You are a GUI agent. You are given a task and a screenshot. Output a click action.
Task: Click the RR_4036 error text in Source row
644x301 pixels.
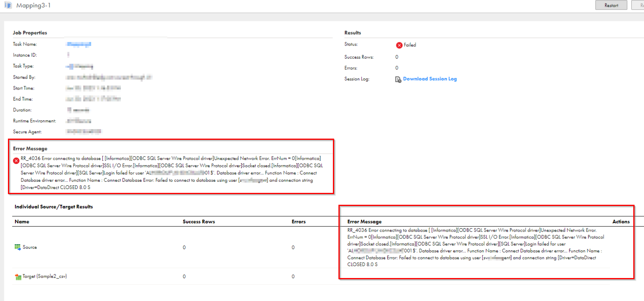pos(476,247)
